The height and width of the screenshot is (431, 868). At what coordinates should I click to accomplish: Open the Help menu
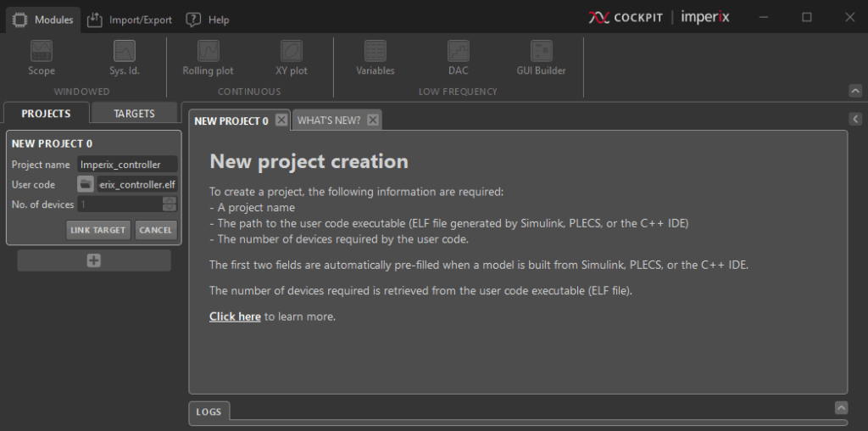pyautogui.click(x=208, y=20)
